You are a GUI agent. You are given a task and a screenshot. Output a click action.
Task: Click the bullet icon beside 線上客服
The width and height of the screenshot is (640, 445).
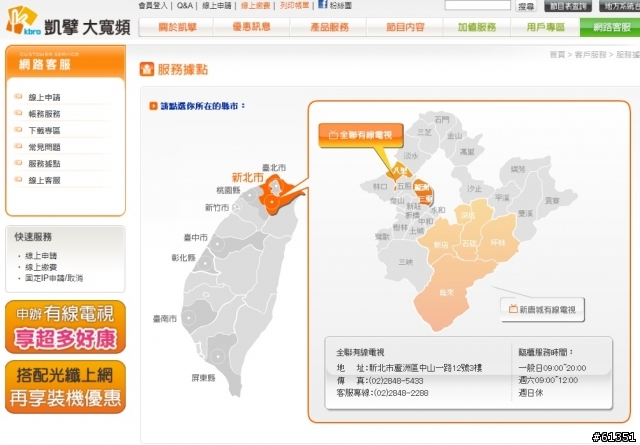click(x=18, y=179)
